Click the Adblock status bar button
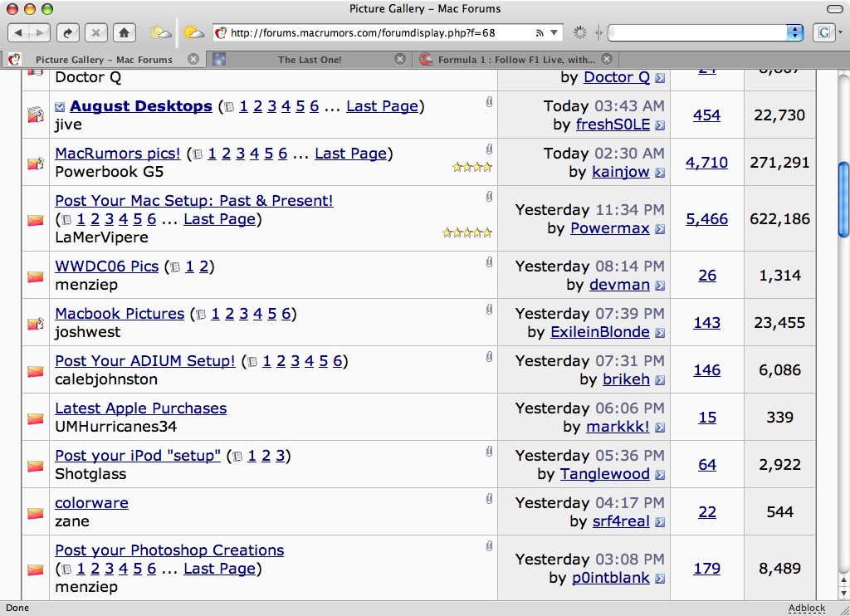The width and height of the screenshot is (850, 616). 807,608
